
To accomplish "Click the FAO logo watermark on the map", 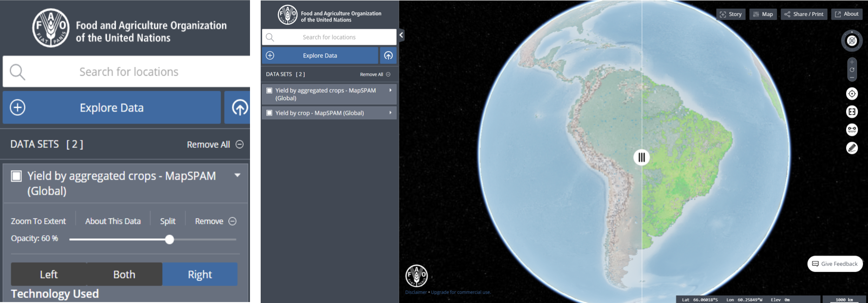I will (416, 276).
